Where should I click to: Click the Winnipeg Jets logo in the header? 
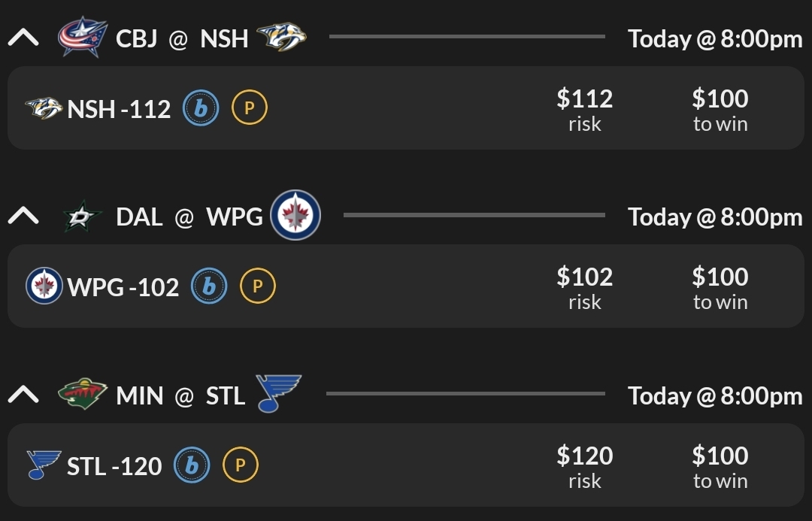click(295, 216)
